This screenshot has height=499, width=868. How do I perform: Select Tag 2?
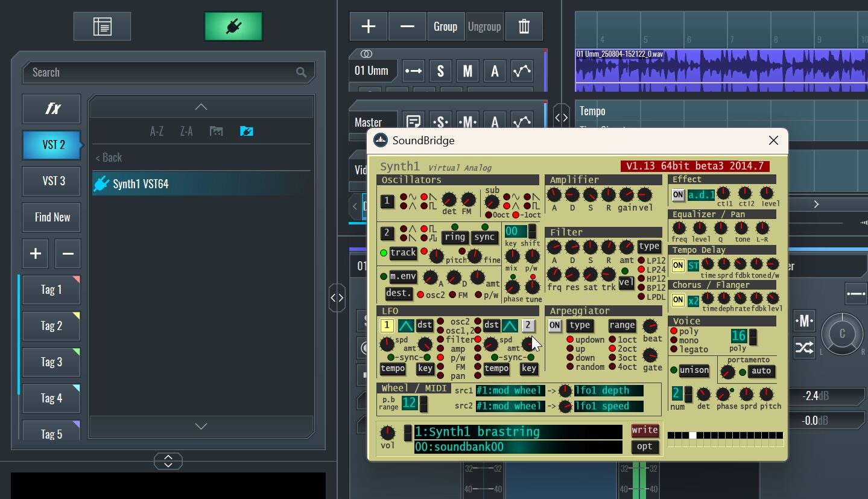click(51, 326)
